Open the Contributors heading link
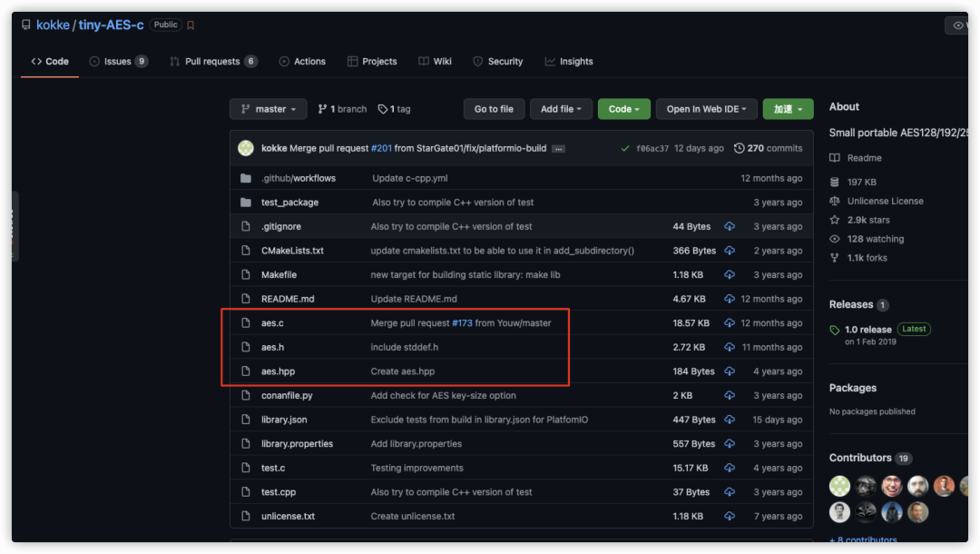 [x=860, y=458]
